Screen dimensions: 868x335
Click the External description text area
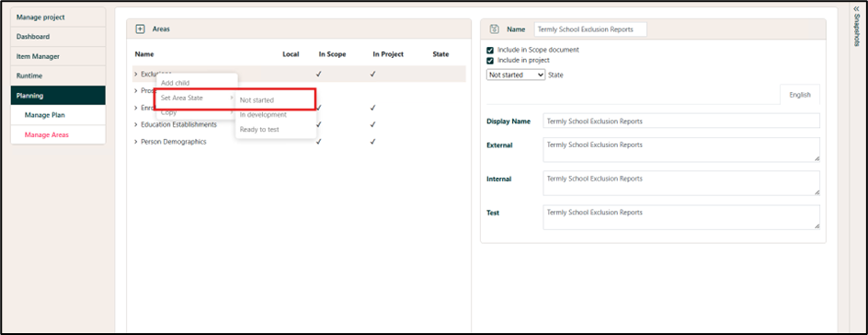click(681, 149)
